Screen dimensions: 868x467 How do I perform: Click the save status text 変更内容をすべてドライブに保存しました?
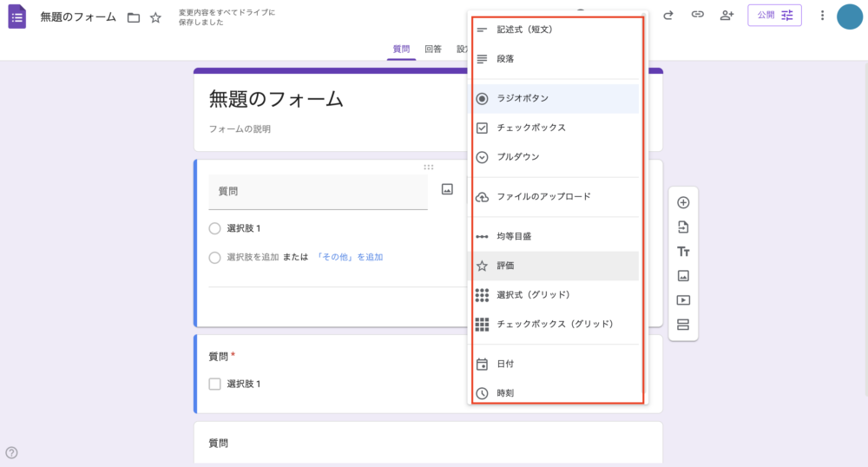click(x=227, y=17)
